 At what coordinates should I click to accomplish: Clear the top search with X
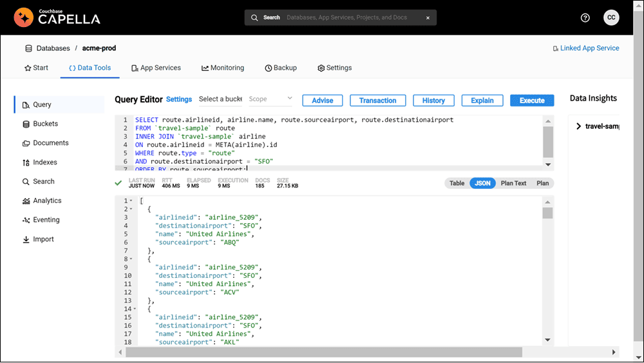tap(428, 17)
